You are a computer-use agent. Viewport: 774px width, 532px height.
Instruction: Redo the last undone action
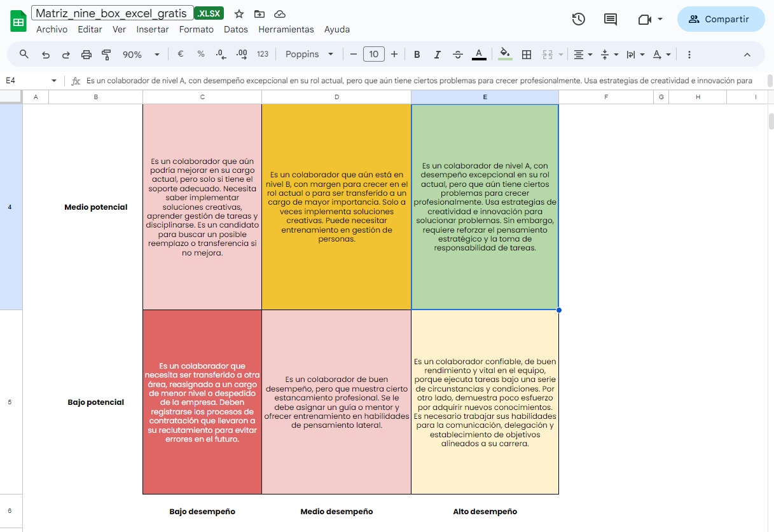click(66, 54)
